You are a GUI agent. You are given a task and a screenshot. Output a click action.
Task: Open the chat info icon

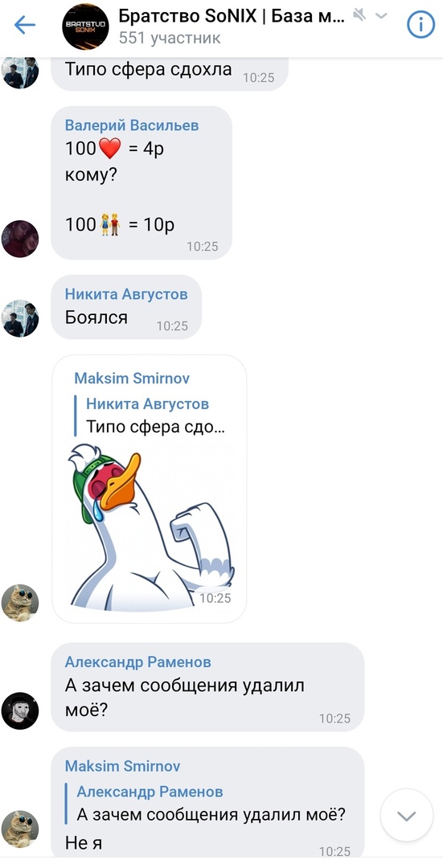pos(420,24)
